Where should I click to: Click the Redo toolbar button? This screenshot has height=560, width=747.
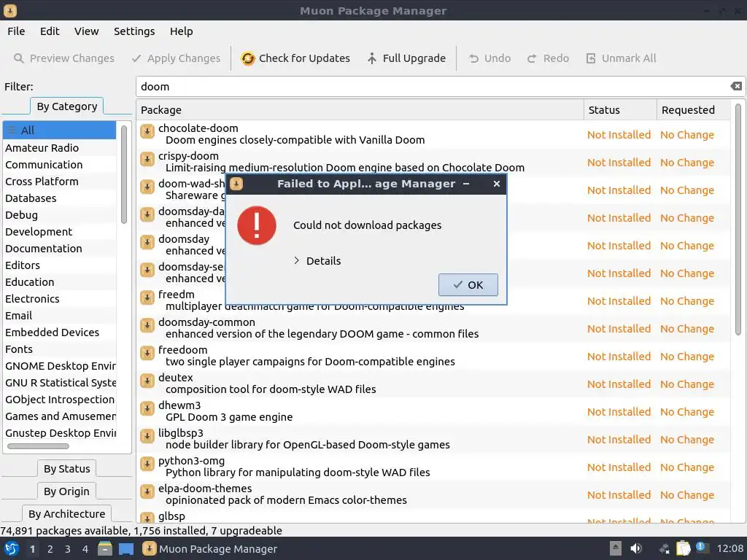coord(548,58)
